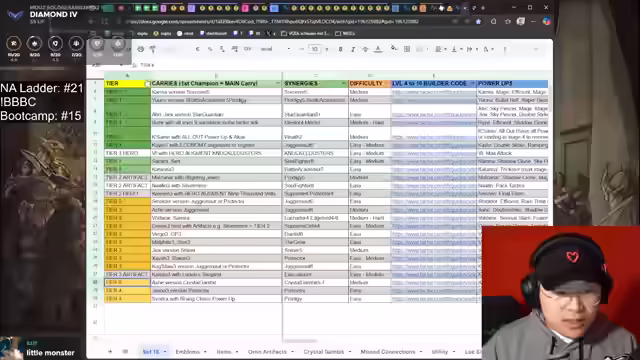The image size is (640, 360).
Task: Select the POWER UPS header cell
Action: pos(512,83)
